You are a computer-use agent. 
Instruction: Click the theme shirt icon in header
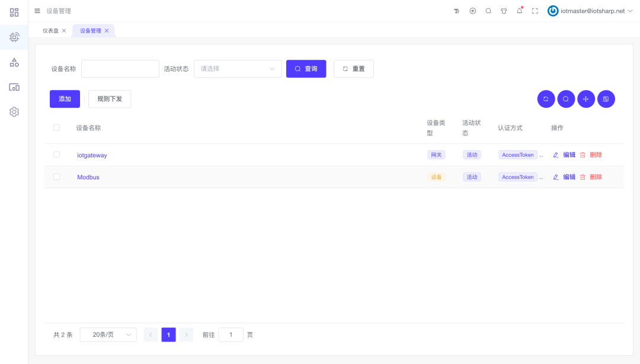504,11
